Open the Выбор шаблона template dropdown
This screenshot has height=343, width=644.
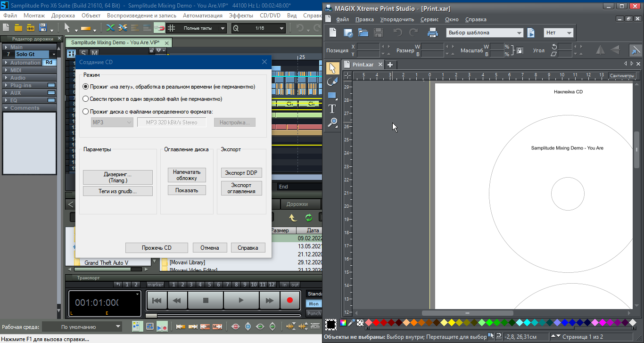tap(485, 33)
